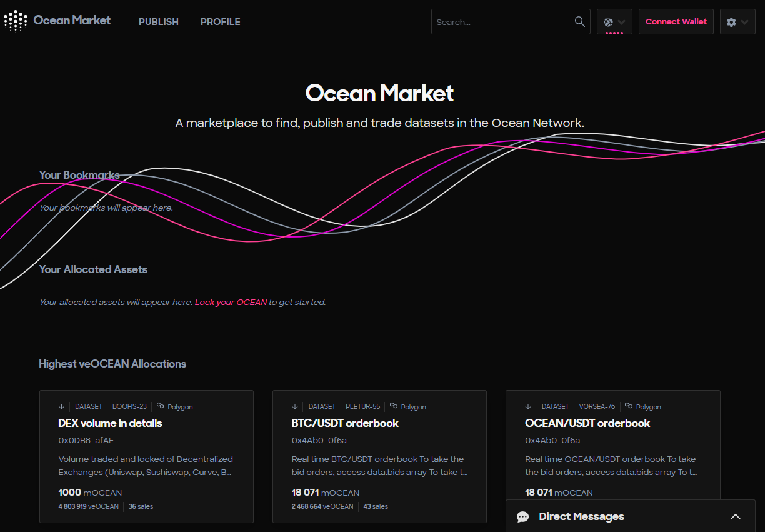Click the Volume traded and locked description
The image size is (765, 532).
pyautogui.click(x=146, y=466)
